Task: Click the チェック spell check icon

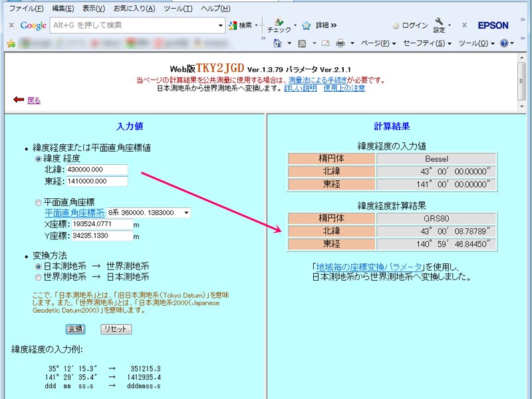Action: click(279, 23)
